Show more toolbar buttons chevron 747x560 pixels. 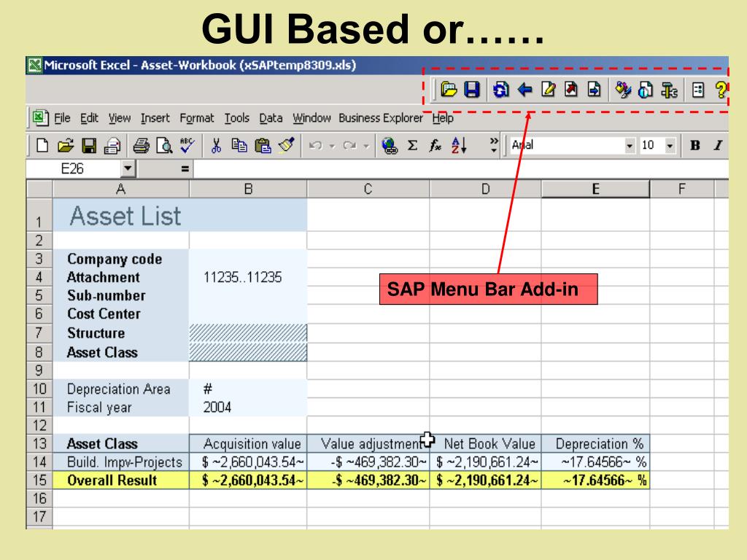coord(494,145)
